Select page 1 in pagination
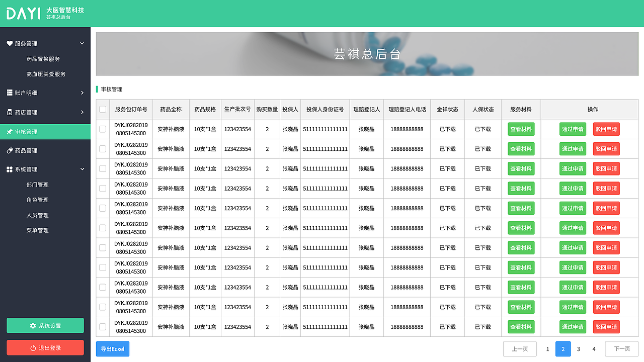 click(x=548, y=349)
